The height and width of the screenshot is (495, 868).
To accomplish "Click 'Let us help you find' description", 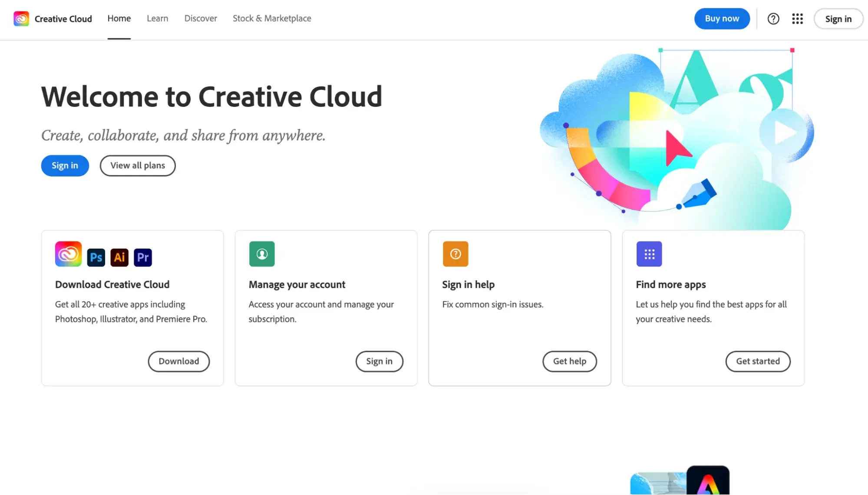I will coord(711,312).
